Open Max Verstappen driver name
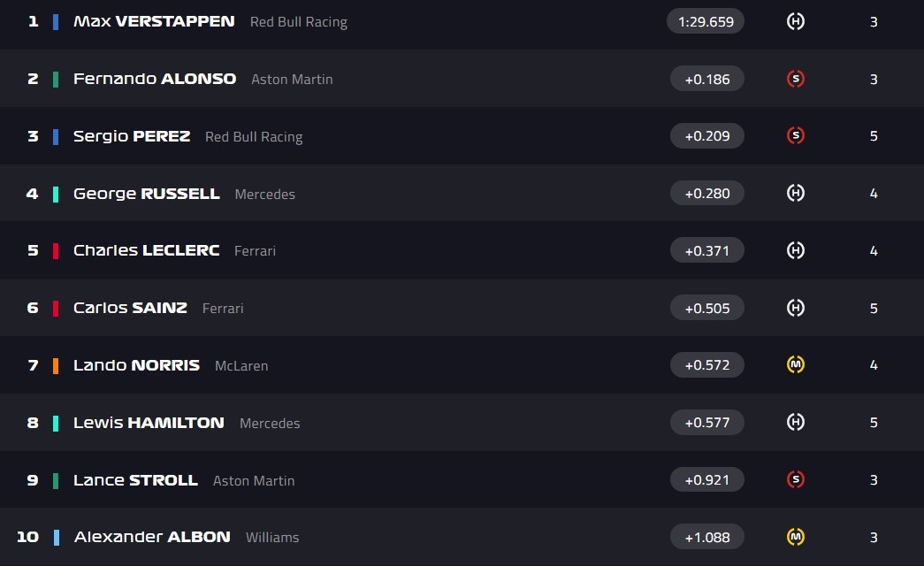Viewport: 924px width, 566px height. (154, 21)
